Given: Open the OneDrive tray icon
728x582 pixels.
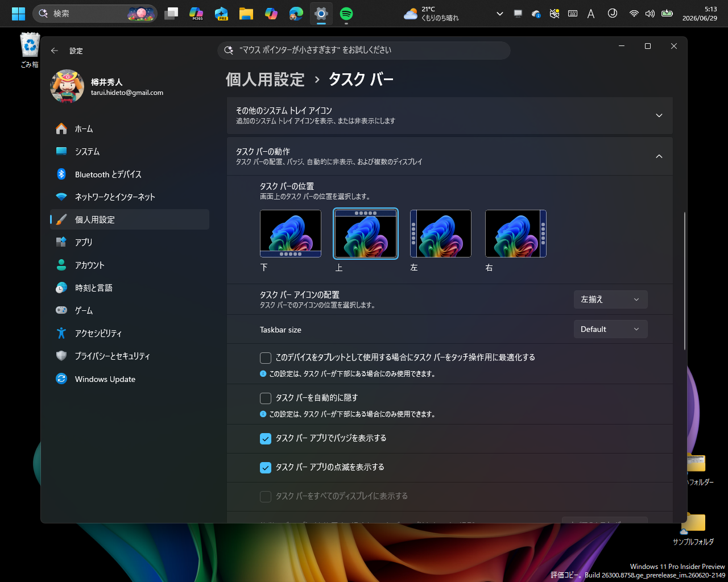Looking at the screenshot, I should tap(536, 14).
